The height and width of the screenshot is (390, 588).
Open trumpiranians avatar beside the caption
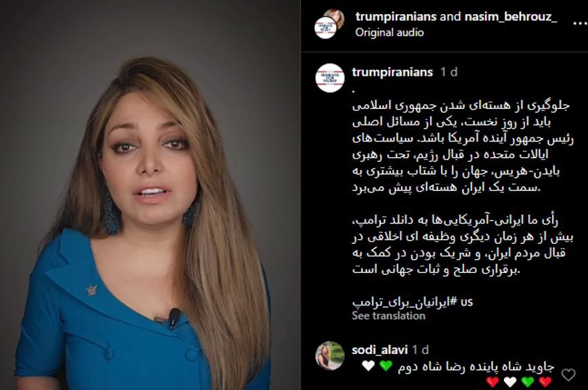coord(330,78)
